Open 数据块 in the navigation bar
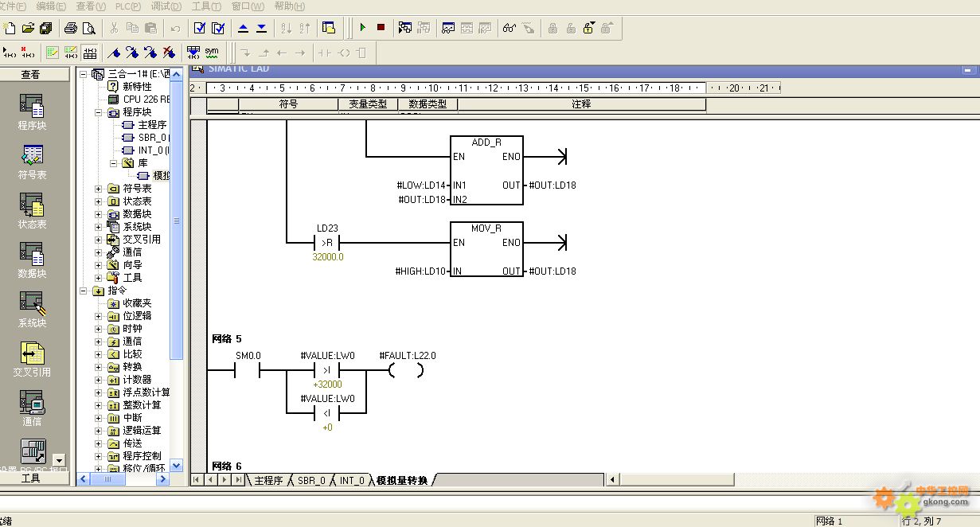Screen dimensions: 980x527 point(33,260)
